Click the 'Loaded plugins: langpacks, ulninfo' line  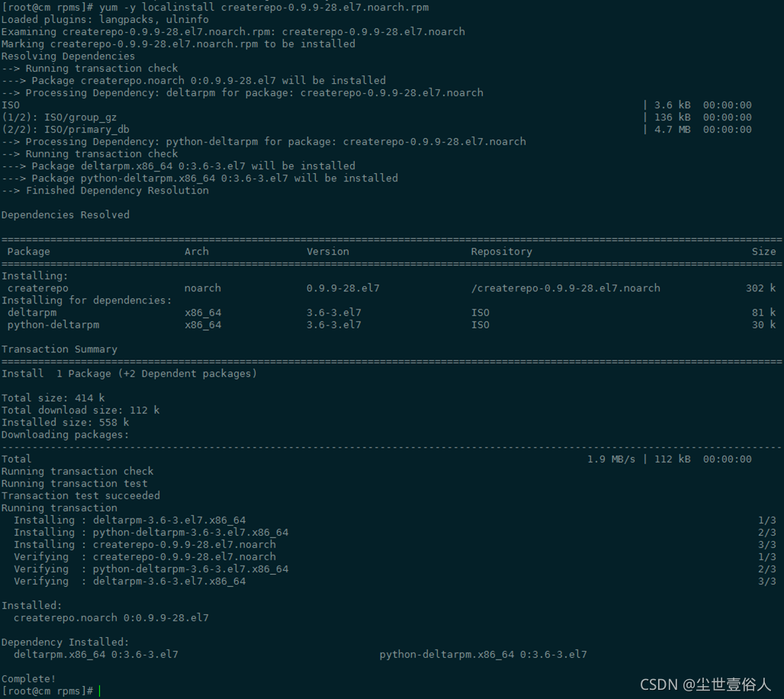pyautogui.click(x=105, y=20)
